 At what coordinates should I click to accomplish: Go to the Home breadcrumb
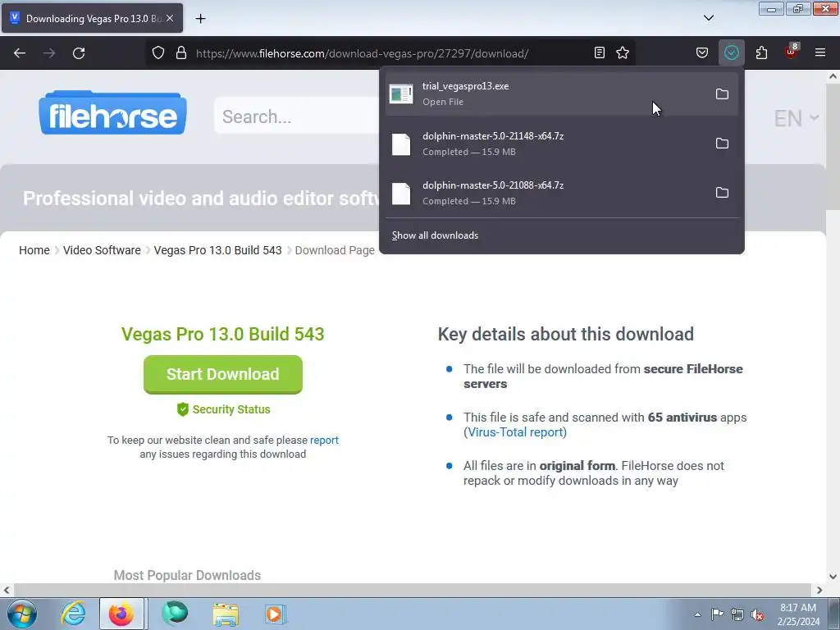click(x=34, y=250)
